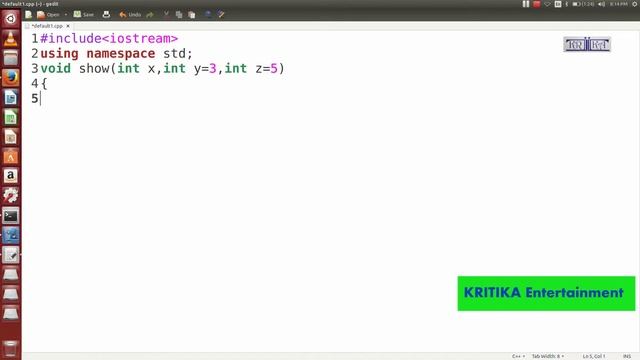Open a file using the Open button
The width and height of the screenshot is (640, 360).
coord(48,15)
